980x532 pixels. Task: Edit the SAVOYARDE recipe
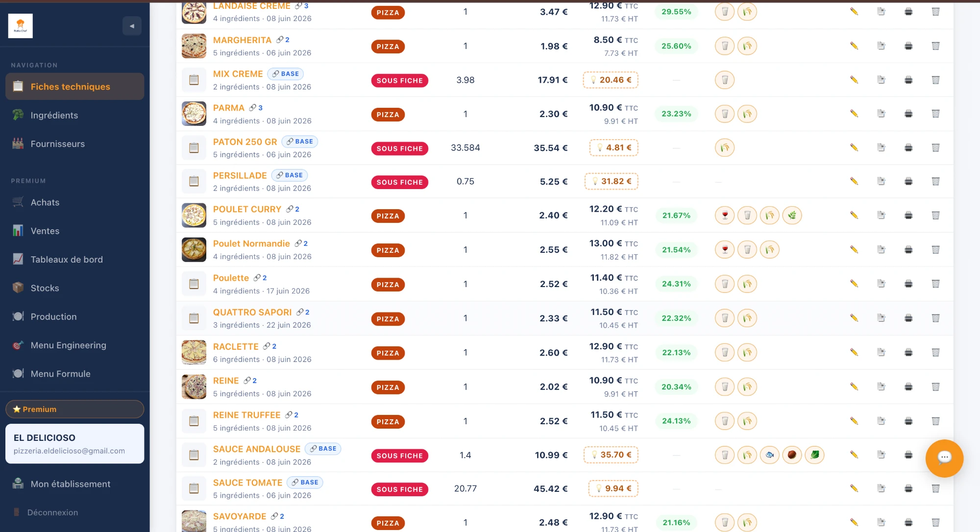[854, 522]
